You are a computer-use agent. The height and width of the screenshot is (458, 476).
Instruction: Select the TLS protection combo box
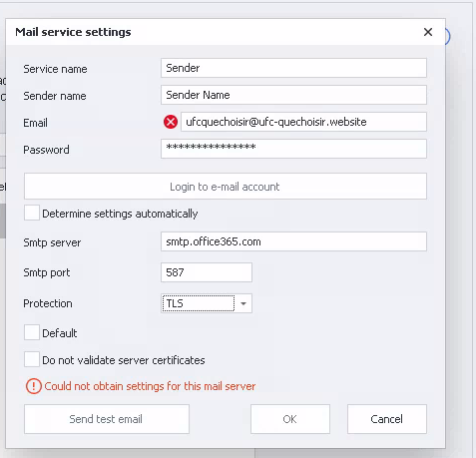pyautogui.click(x=207, y=303)
